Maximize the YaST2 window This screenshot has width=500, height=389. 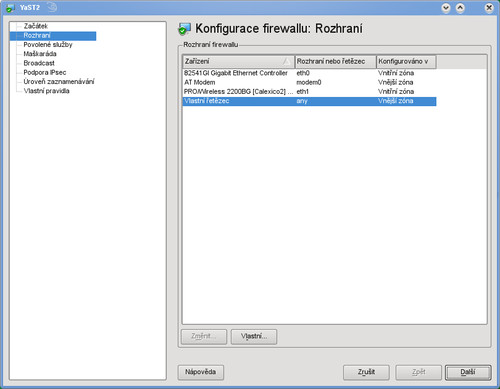click(x=460, y=8)
